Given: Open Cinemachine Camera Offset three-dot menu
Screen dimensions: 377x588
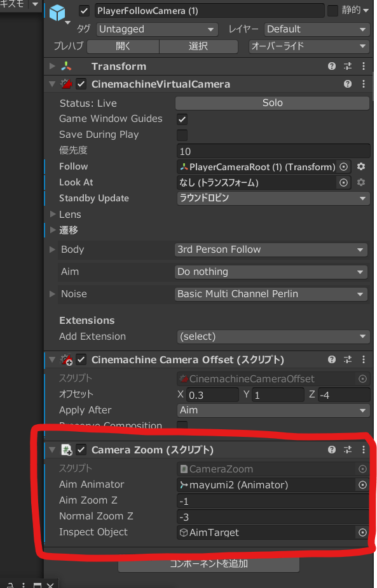Looking at the screenshot, I should (x=364, y=360).
